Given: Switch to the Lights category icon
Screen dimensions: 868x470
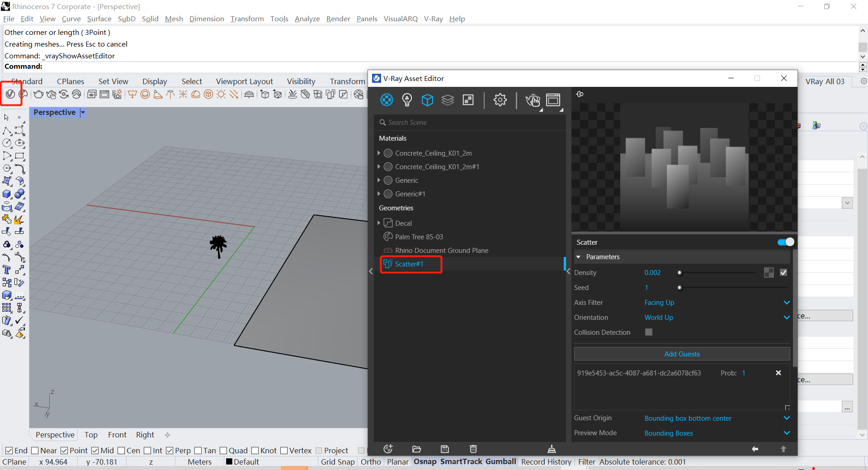Looking at the screenshot, I should (x=407, y=100).
